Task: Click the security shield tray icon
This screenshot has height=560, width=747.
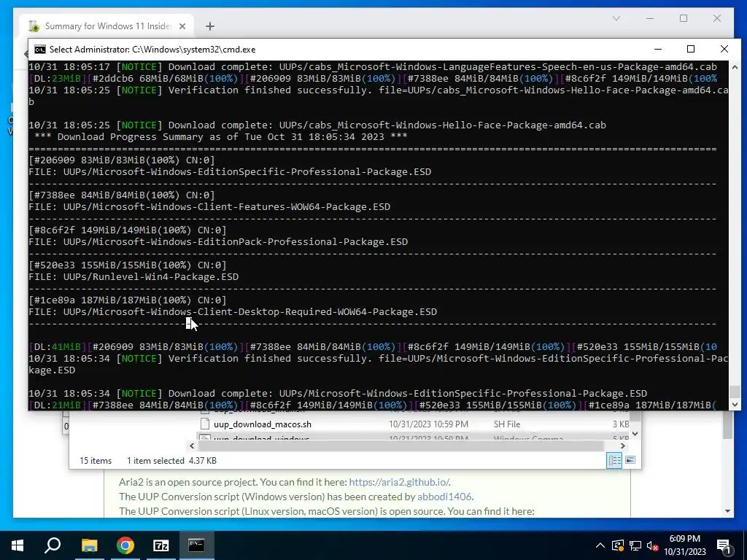Action: (x=618, y=545)
